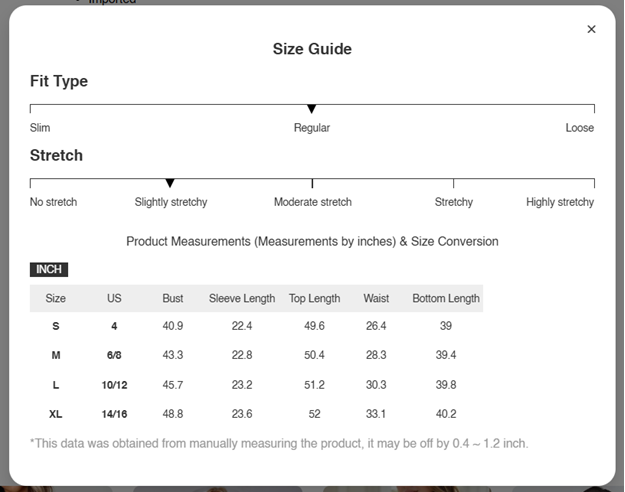Click the Fit Type triangle marker
Screen dimensions: 625x492
click(x=312, y=108)
